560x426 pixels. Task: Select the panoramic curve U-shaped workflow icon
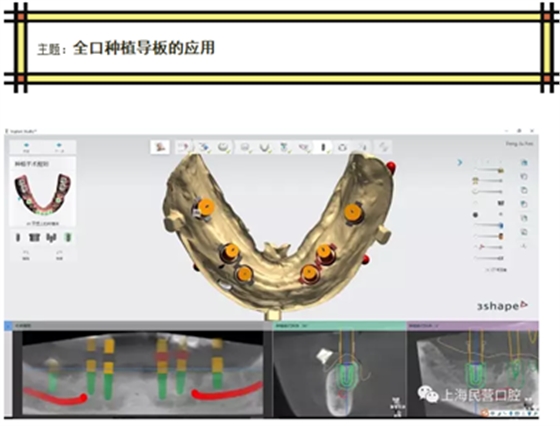tap(264, 147)
